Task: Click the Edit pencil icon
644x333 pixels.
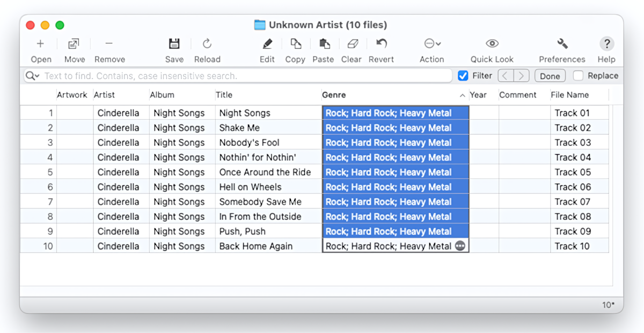Action: 267,44
